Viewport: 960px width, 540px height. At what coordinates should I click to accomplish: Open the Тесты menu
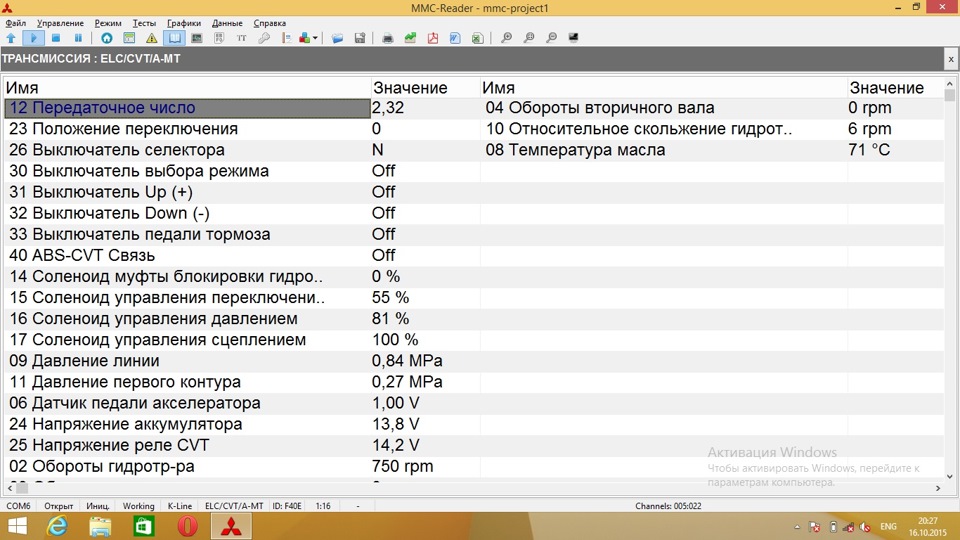[x=144, y=23]
